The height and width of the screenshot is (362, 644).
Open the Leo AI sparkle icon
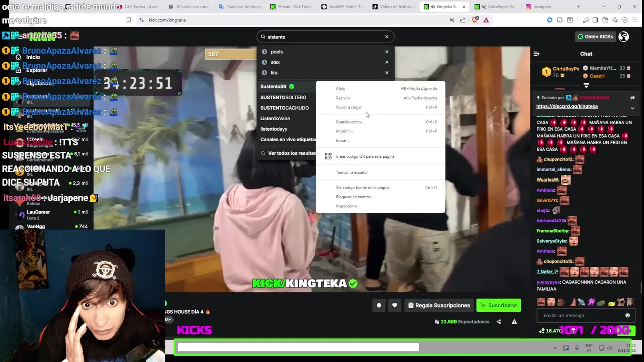(x=615, y=20)
